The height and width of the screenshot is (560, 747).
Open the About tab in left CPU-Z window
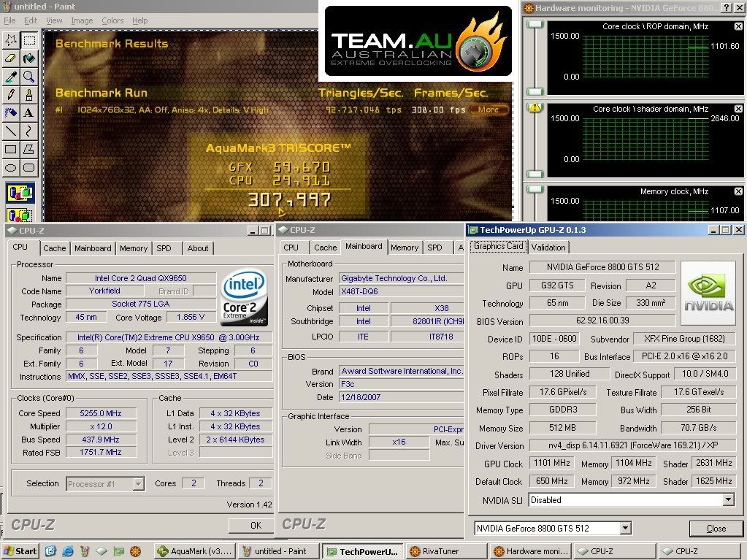coord(198,248)
